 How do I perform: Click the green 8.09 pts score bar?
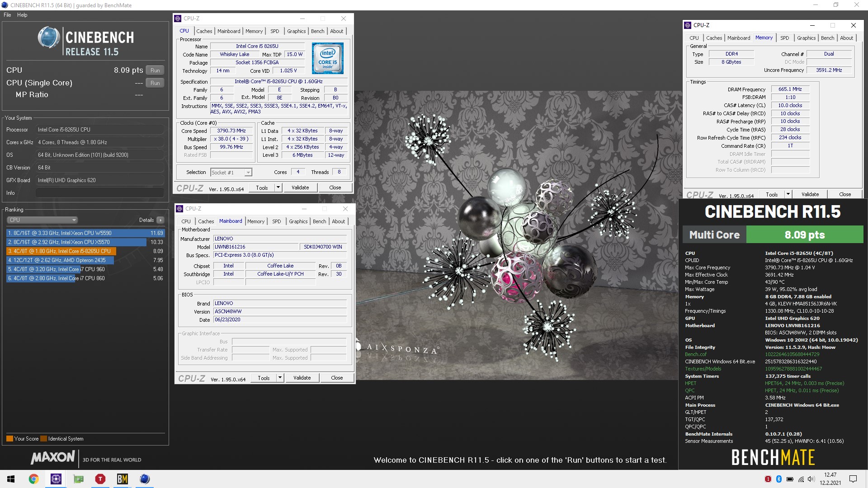click(804, 235)
